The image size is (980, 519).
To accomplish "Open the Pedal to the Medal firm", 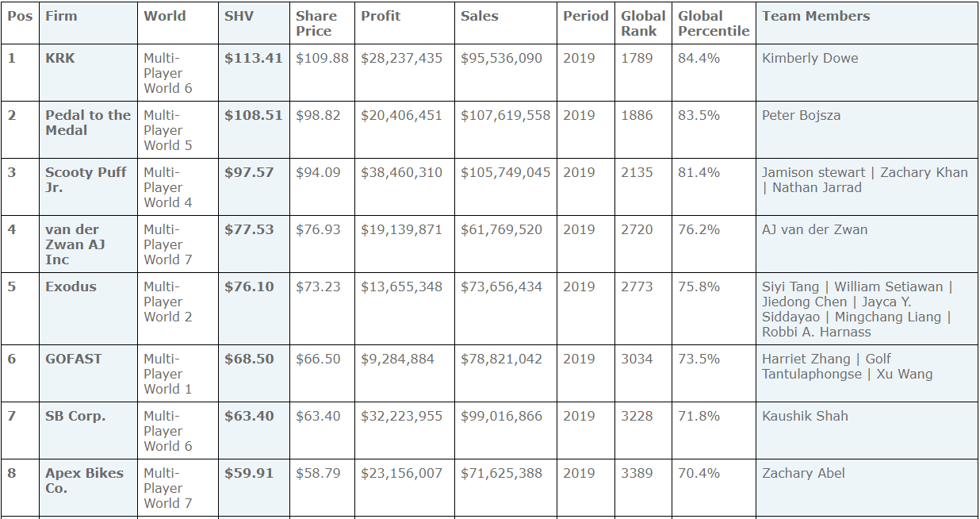I will coord(87,122).
